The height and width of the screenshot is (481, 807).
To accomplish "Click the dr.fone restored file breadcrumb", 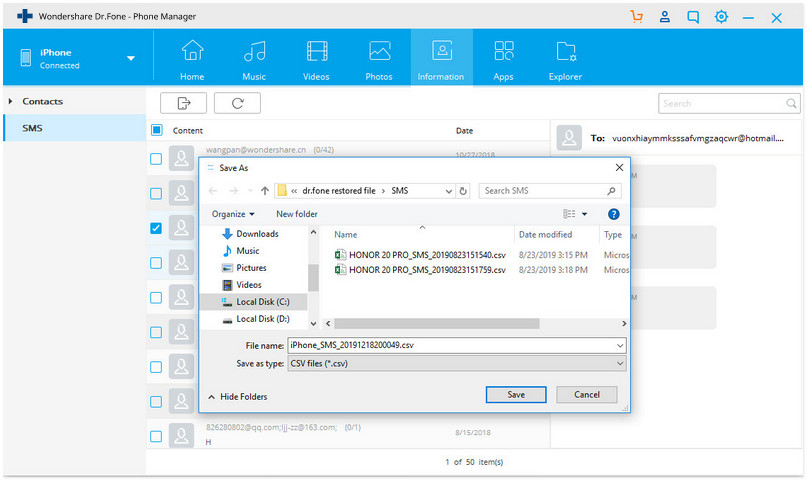I will (x=339, y=190).
